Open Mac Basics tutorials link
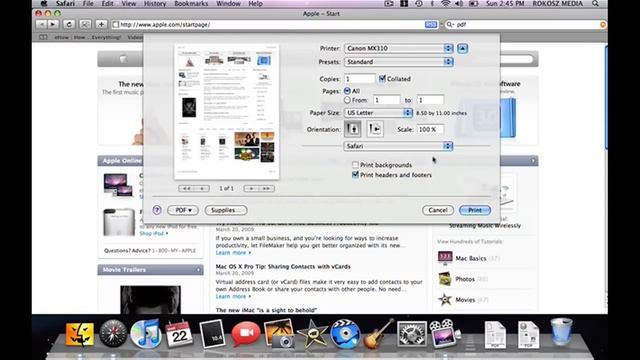The image size is (640, 360). click(471, 258)
